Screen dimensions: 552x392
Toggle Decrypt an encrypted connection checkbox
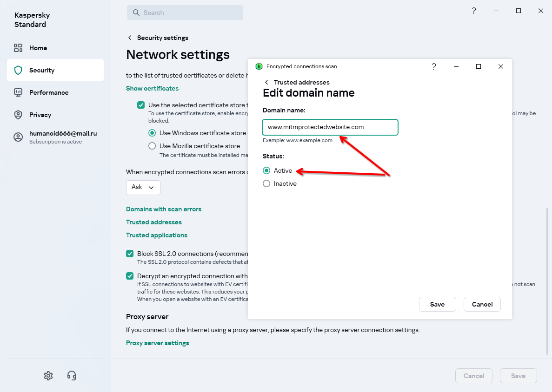pos(130,276)
